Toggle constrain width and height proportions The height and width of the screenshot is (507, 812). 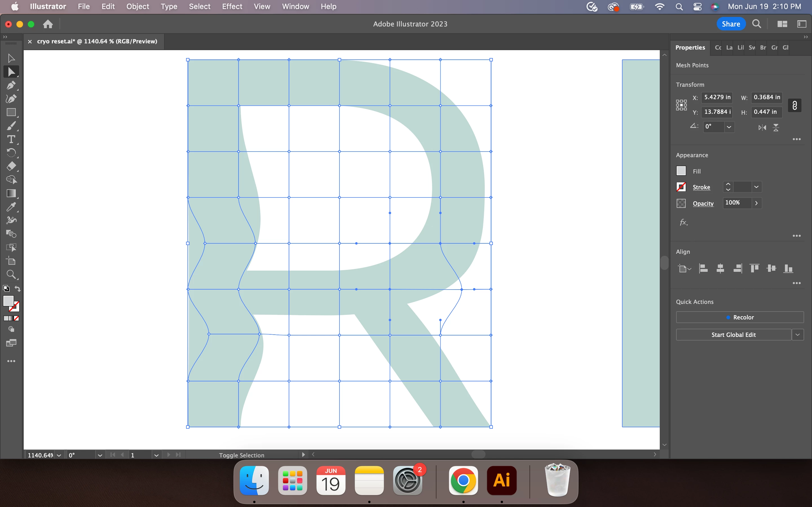tap(794, 105)
